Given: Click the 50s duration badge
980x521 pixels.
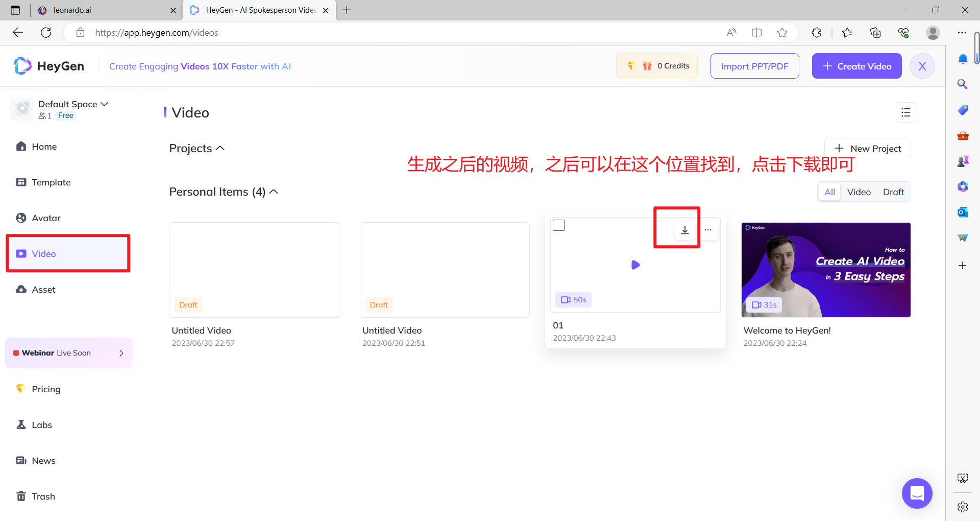Looking at the screenshot, I should coord(574,300).
